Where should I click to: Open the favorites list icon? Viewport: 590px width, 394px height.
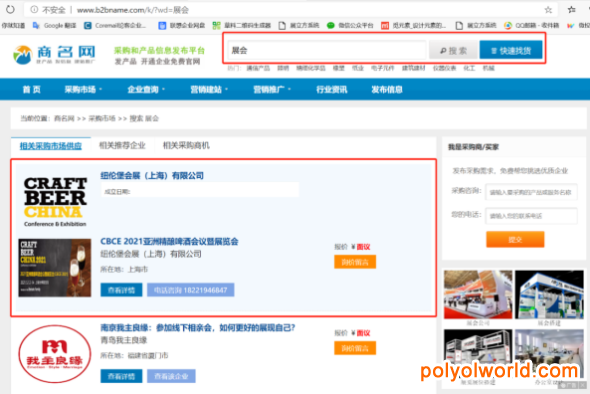(572, 10)
